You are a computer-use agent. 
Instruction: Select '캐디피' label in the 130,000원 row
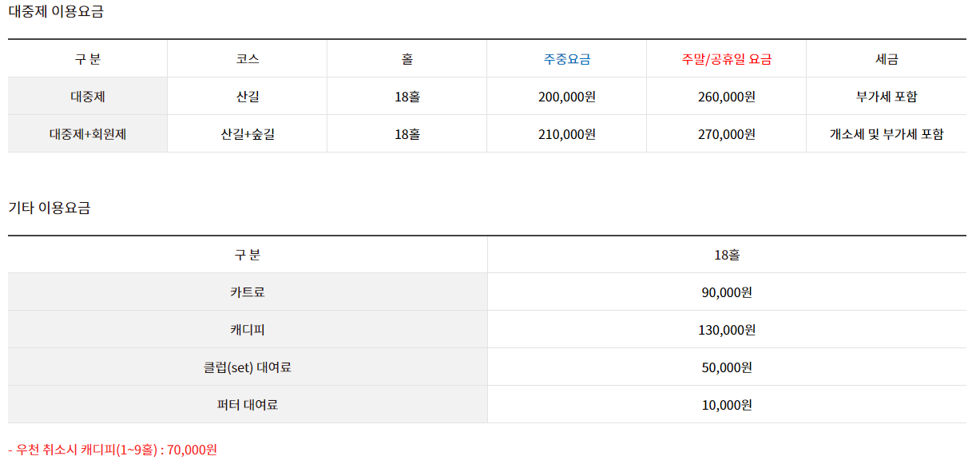coord(248,330)
